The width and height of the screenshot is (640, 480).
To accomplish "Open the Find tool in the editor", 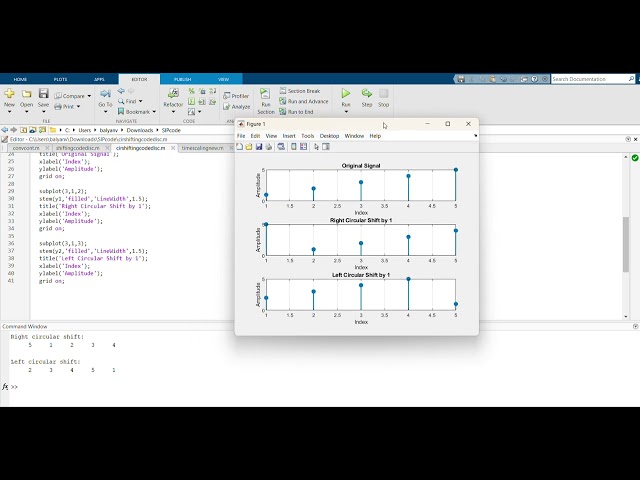I will (127, 101).
